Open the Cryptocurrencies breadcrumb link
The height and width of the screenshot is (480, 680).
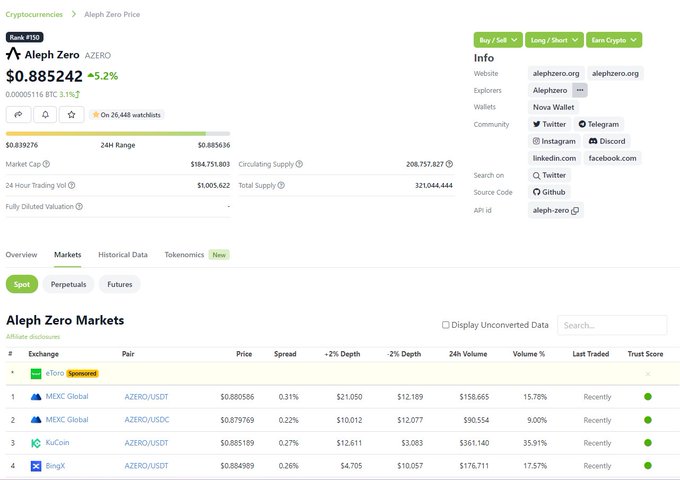pos(34,14)
